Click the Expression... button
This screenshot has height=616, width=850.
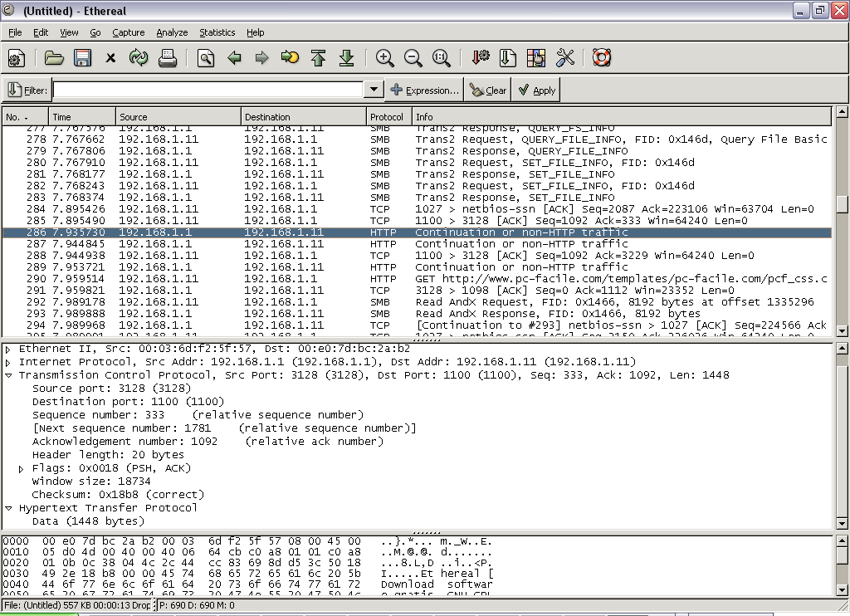424,90
